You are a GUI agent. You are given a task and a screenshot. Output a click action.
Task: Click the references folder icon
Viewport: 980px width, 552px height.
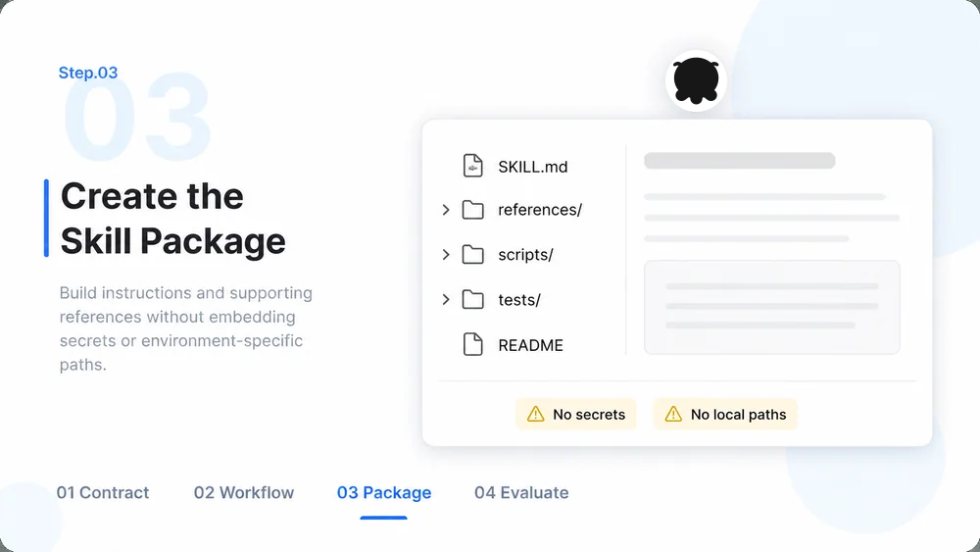(472, 210)
